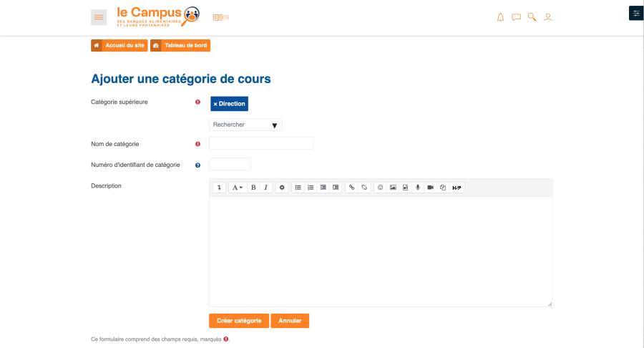Screen dimensions: 644x348
Task: Expand the editor toolbar with the arrow button
Action: coord(219,188)
